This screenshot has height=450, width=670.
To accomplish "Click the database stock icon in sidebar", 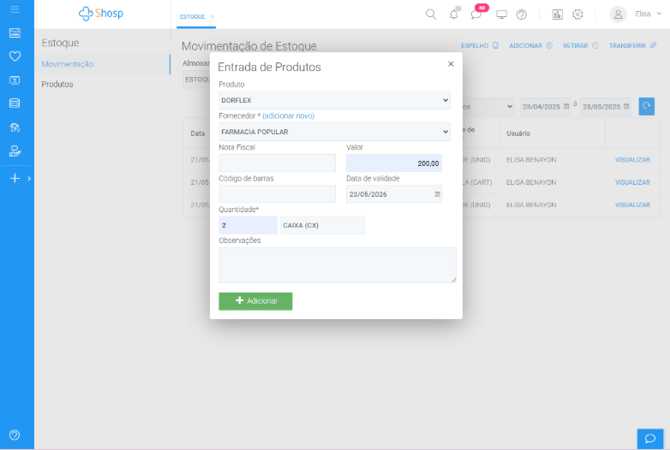I will [14, 103].
